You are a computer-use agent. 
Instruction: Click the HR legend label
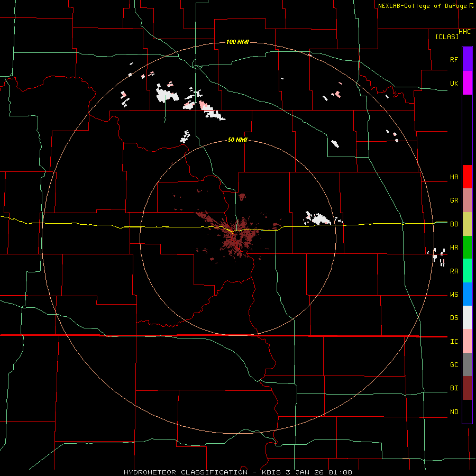[454, 248]
